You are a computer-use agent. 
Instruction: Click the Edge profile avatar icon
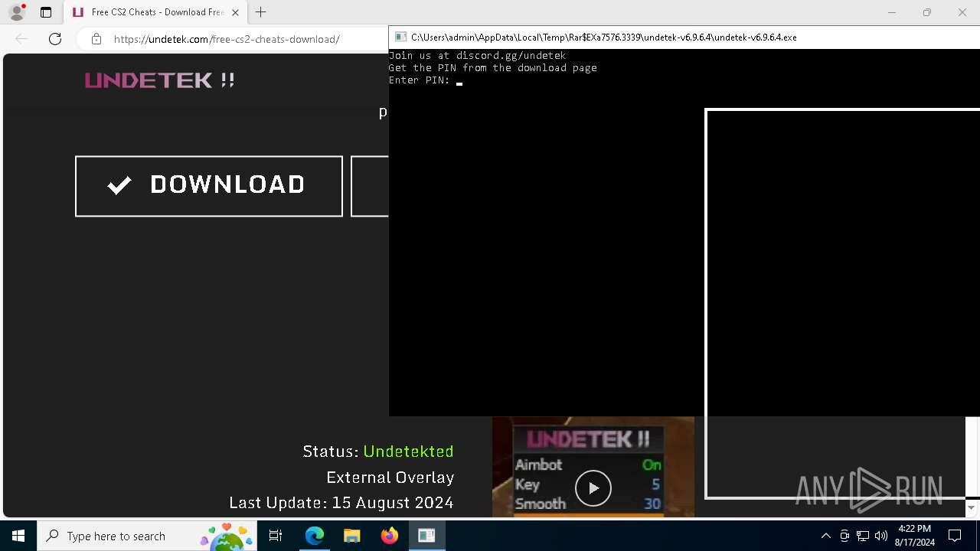(17, 12)
